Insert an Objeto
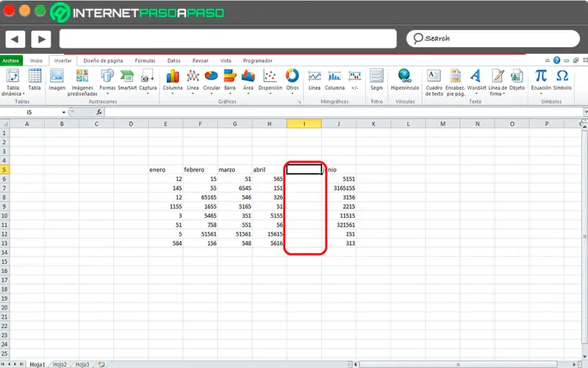 [517, 79]
